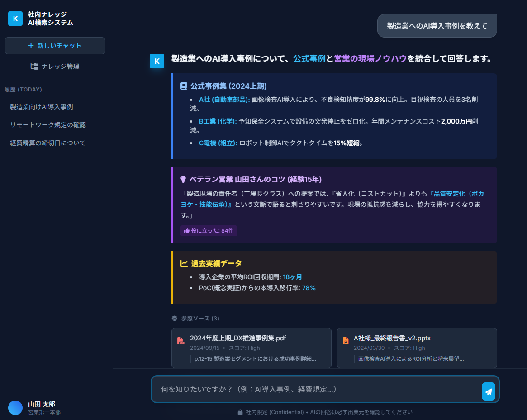Click the 2,000万円 cost figure

point(456,121)
